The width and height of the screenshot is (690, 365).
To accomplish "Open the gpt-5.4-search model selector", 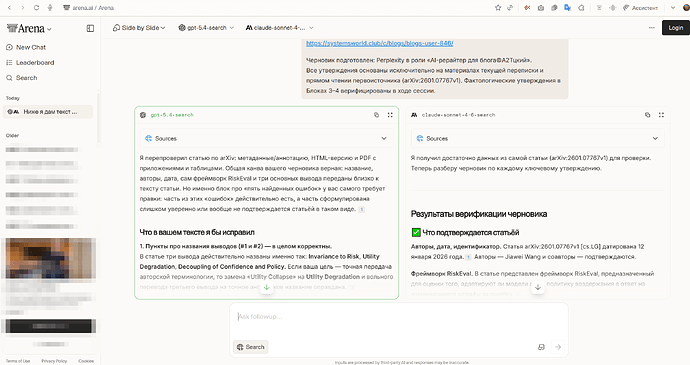I will 206,28.
